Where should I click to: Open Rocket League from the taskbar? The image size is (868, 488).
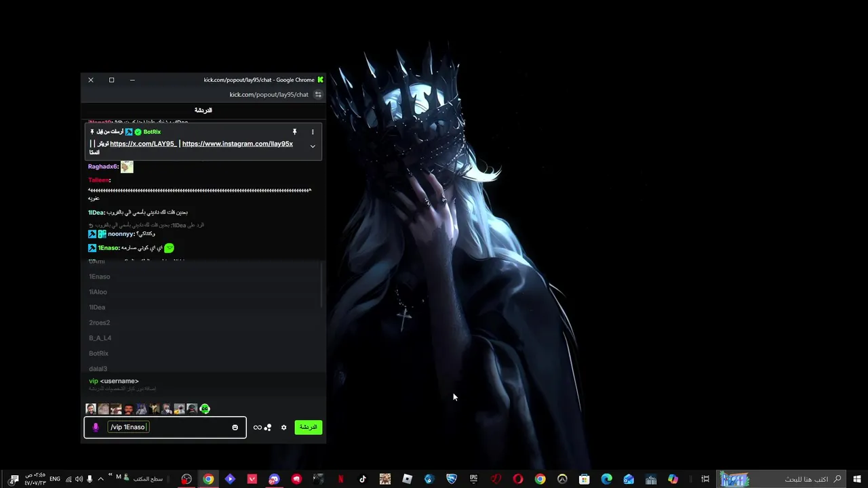click(452, 479)
